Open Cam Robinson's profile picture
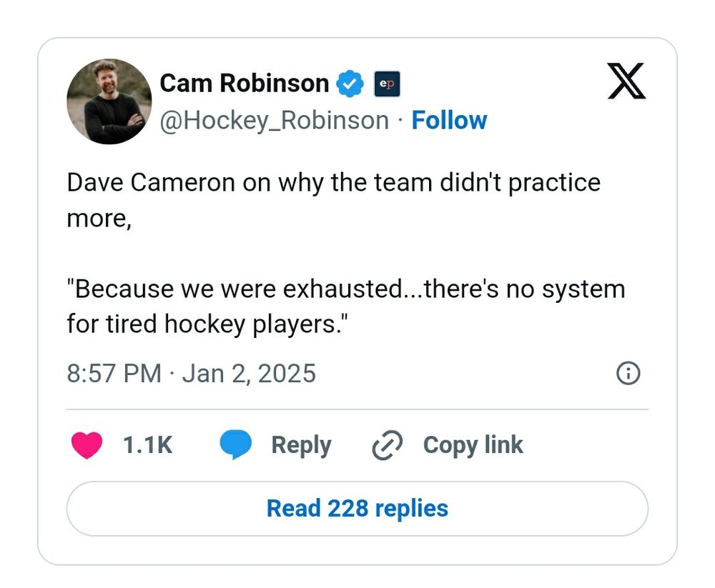715x588 pixels. (x=109, y=101)
